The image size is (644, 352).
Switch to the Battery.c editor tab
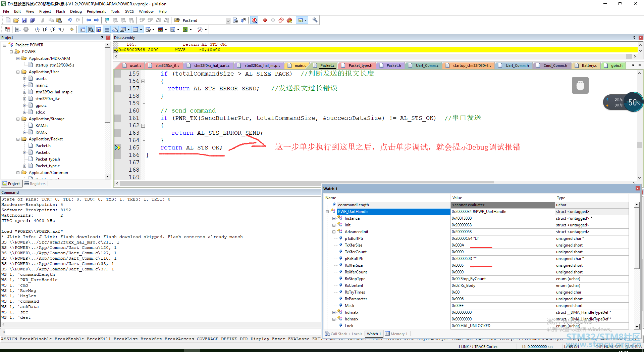pos(587,65)
